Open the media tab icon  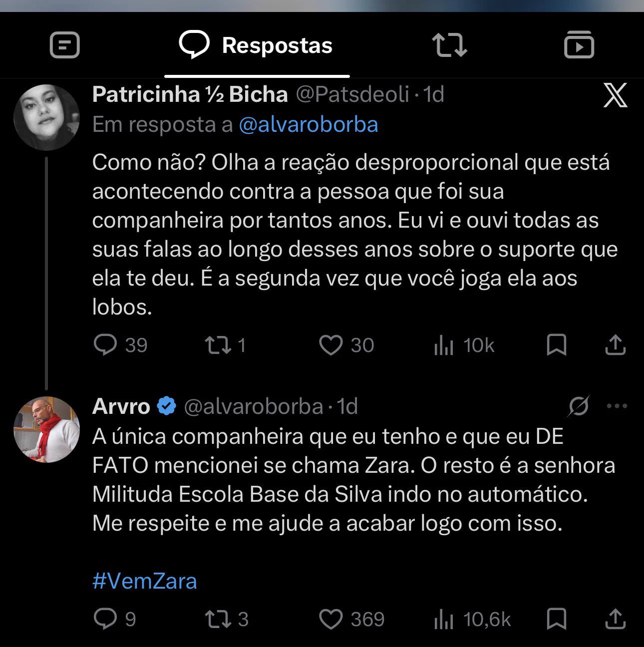pyautogui.click(x=579, y=45)
